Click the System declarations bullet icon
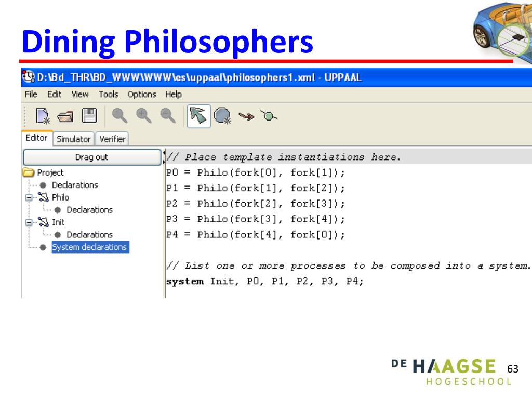Screen dimensions: 532x399 [x=43, y=247]
